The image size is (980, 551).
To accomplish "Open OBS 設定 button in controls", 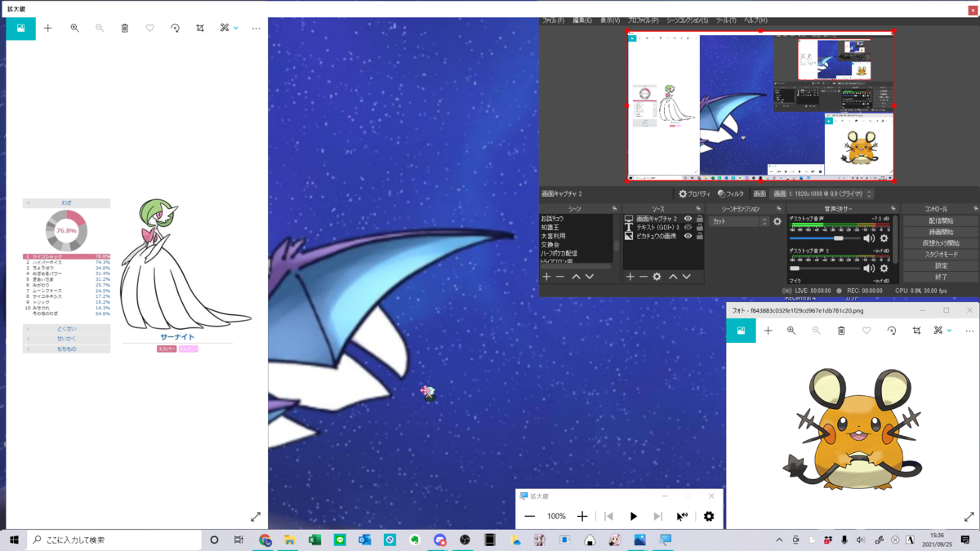I will [941, 265].
